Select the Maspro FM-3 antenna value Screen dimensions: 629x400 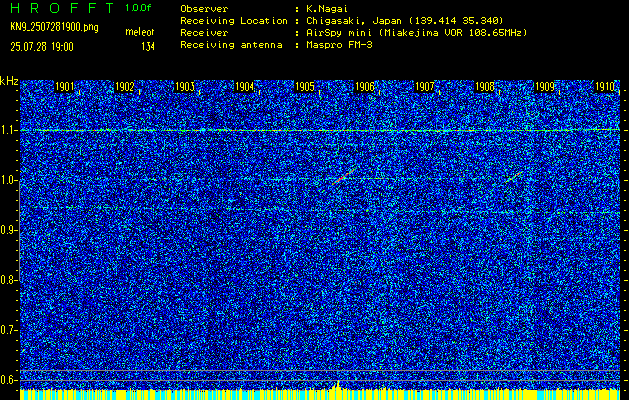[x=339, y=45]
